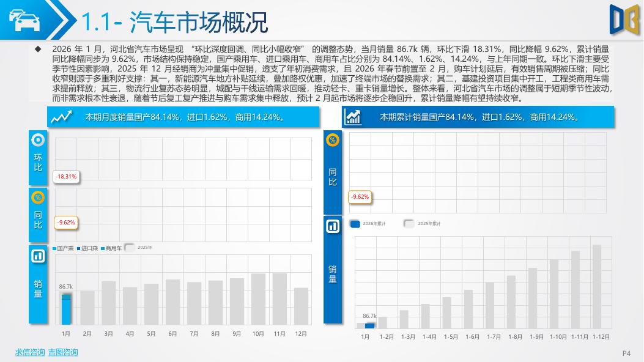Click the gold and blue DB logo
The height and width of the screenshot is (362, 644).
pyautogui.click(x=623, y=18)
